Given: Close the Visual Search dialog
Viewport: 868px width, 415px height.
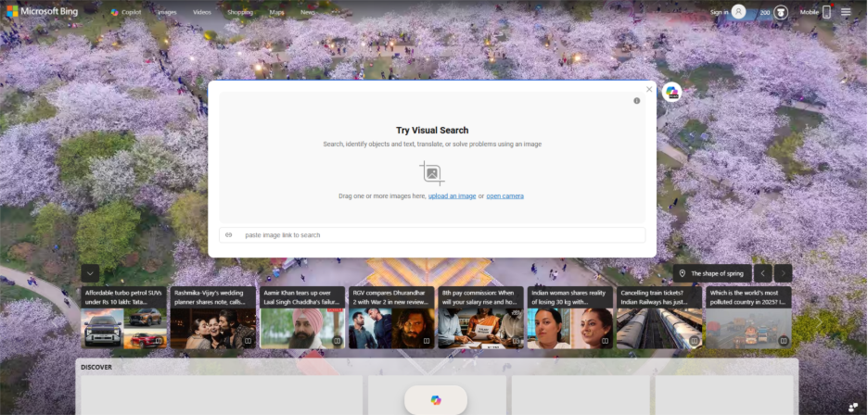Looking at the screenshot, I should tap(649, 89).
